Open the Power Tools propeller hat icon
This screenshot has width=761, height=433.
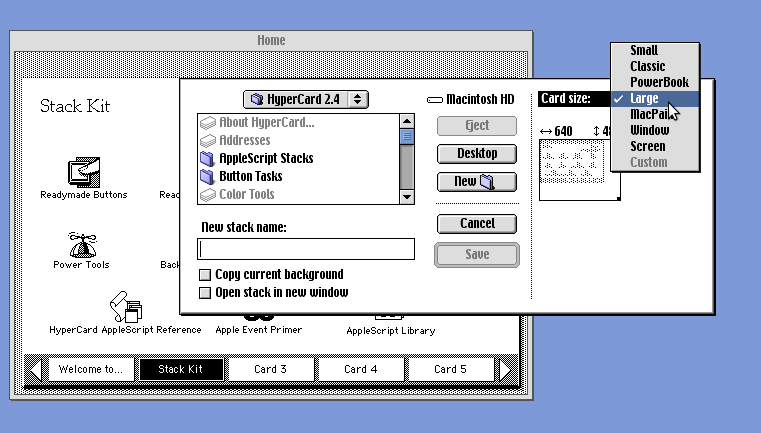tap(83, 245)
